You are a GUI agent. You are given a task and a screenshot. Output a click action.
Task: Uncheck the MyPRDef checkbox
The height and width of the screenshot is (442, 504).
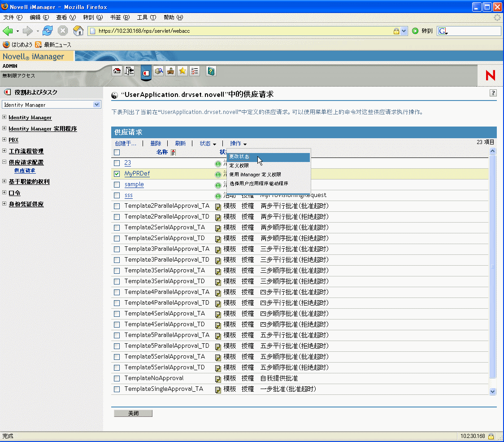[x=117, y=174]
